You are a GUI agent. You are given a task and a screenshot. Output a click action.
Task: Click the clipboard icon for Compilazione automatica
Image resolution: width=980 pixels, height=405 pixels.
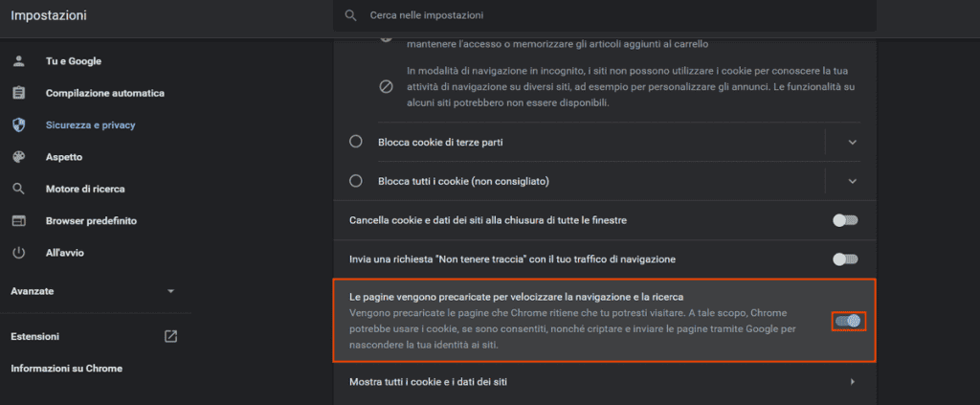(19, 93)
